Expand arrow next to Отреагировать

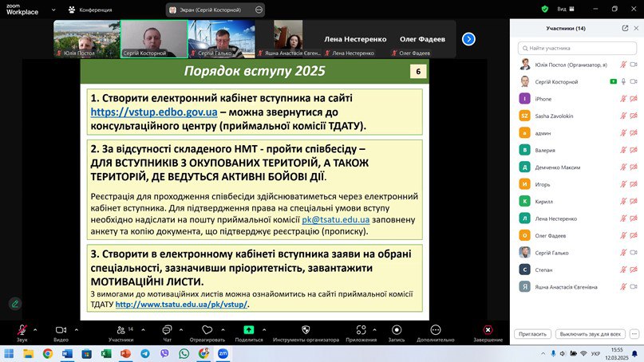click(x=223, y=329)
